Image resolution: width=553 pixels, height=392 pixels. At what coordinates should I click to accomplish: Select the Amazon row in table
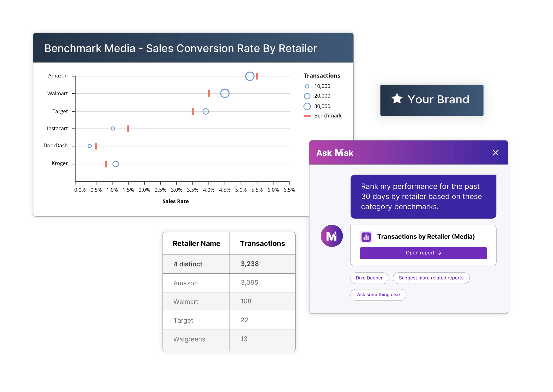[x=229, y=283]
